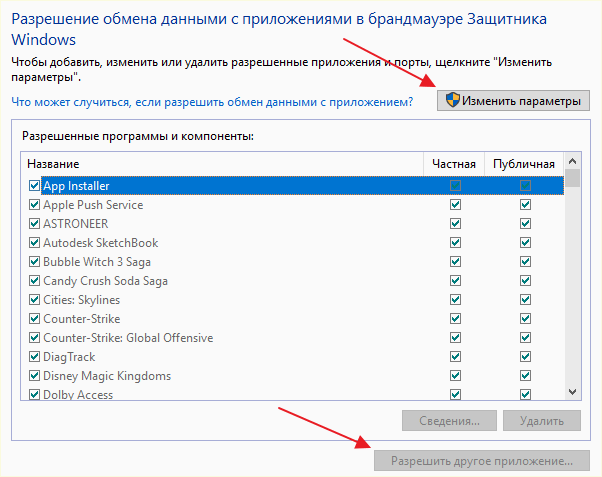Click the Частная column header
This screenshot has height=477, width=602.
click(x=454, y=164)
